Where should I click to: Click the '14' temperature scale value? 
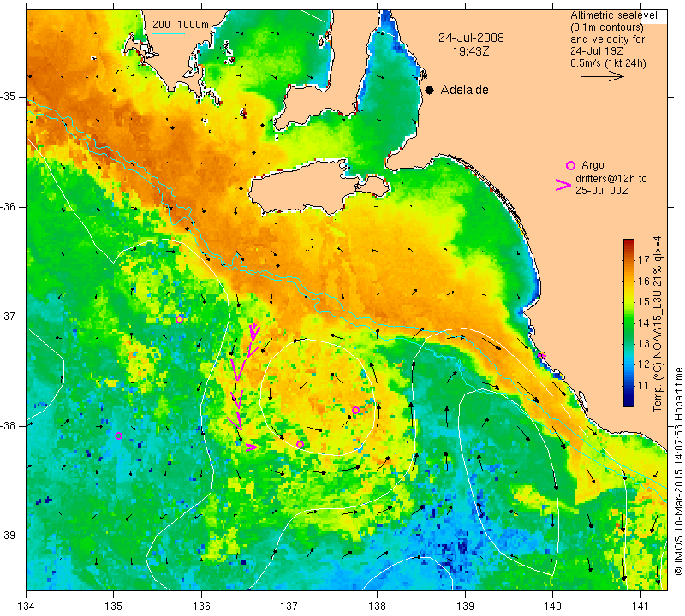coord(644,323)
